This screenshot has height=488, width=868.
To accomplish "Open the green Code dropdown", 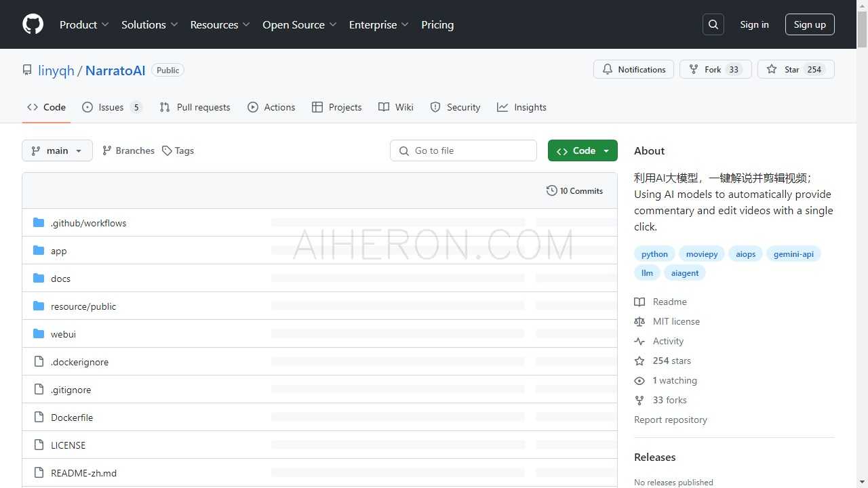I will (x=583, y=150).
